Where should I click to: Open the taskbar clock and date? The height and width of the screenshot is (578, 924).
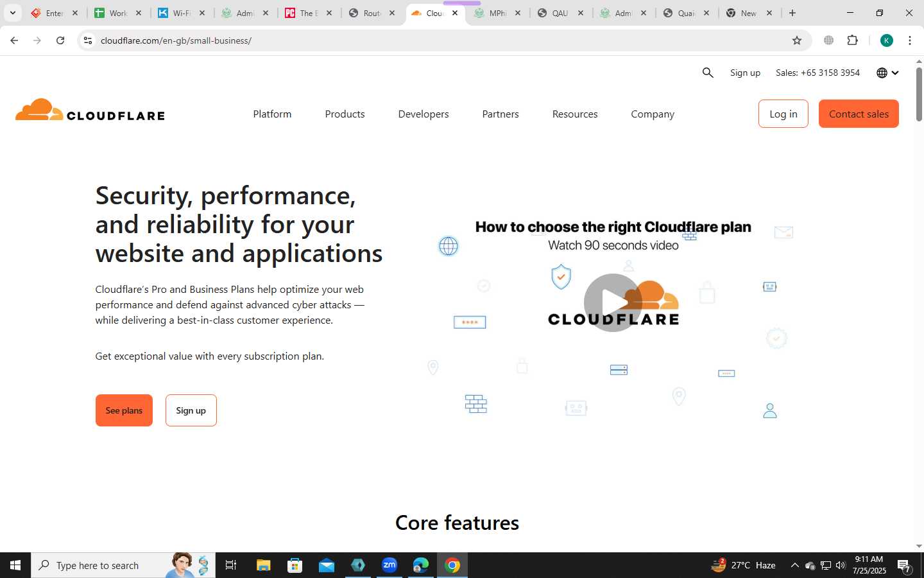click(869, 565)
